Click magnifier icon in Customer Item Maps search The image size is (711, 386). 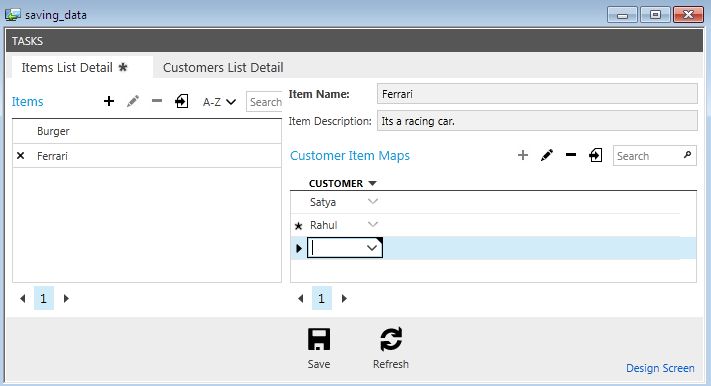pyautogui.click(x=688, y=155)
